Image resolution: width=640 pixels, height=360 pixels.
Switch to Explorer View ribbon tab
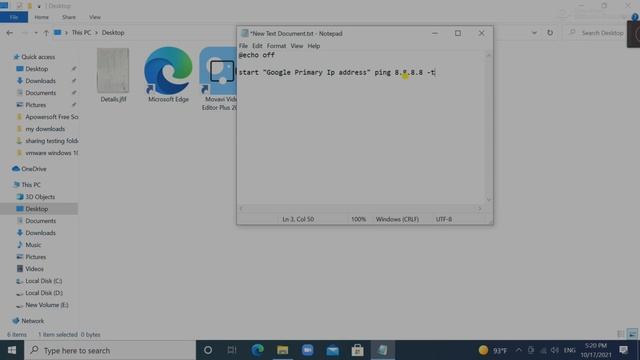tap(95, 17)
